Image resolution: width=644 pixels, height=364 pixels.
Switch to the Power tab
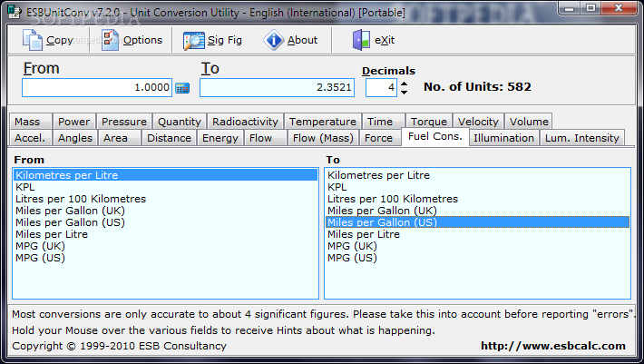pos(74,122)
